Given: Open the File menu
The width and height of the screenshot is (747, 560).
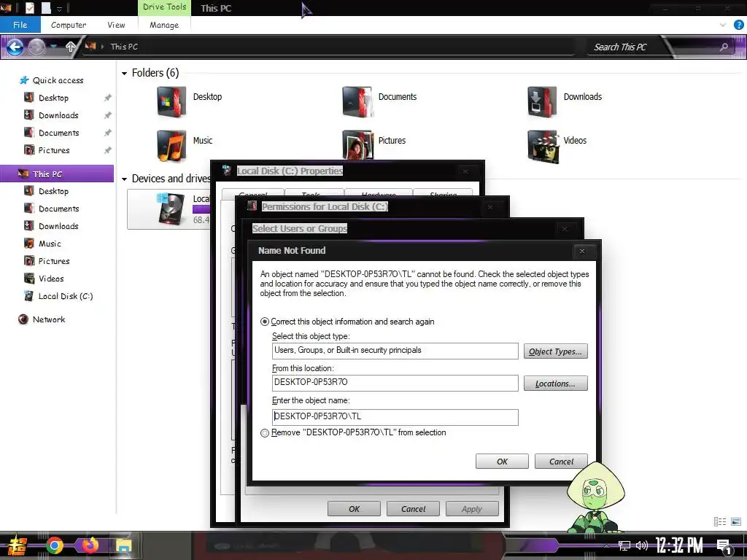Looking at the screenshot, I should point(20,25).
